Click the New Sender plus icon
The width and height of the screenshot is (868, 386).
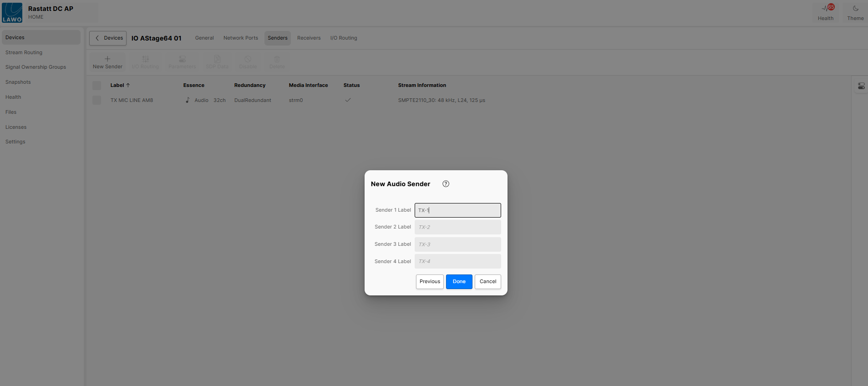click(107, 59)
